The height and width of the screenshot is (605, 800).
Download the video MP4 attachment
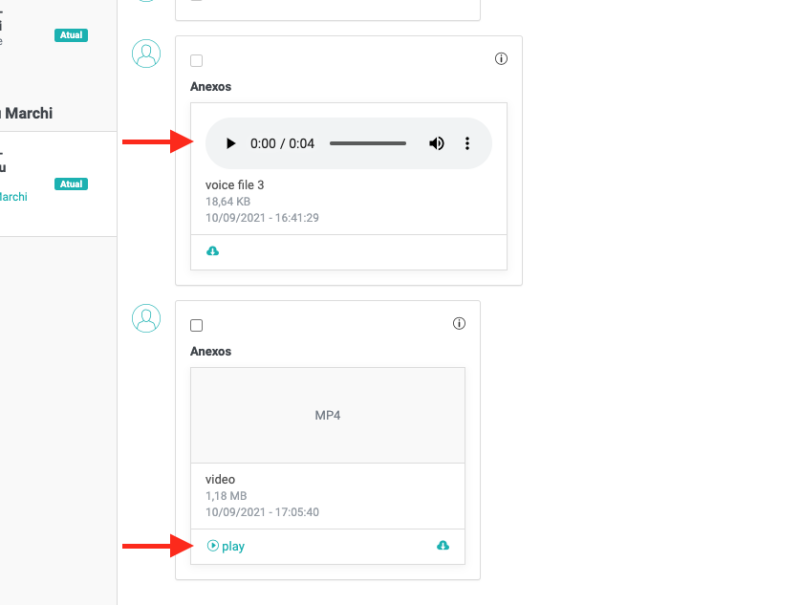pos(443,545)
